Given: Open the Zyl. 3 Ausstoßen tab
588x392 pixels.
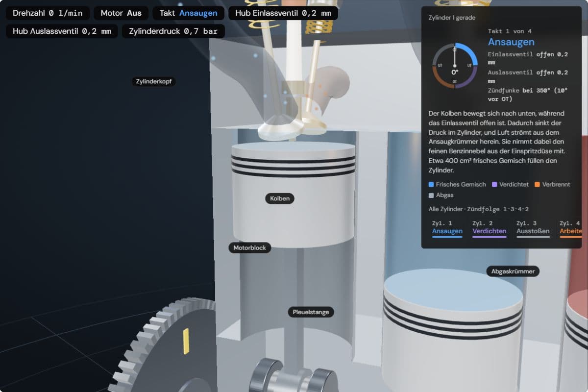Looking at the screenshot, I should pos(533,228).
